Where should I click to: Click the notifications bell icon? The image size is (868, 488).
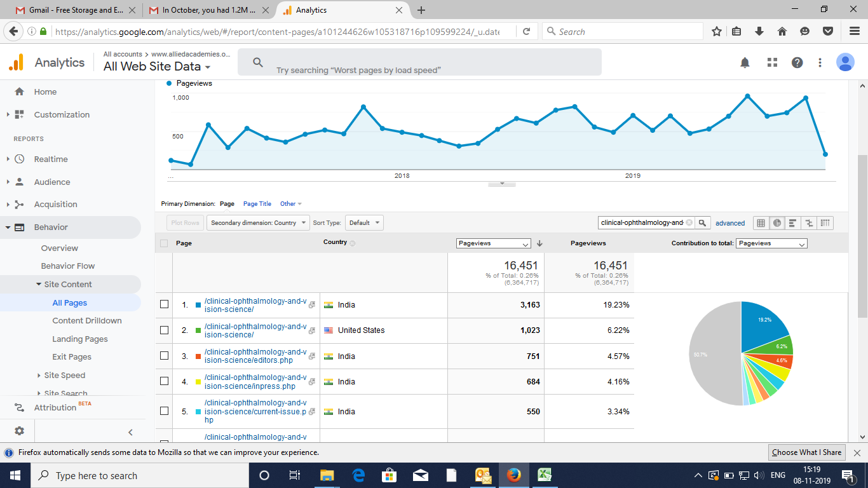tap(745, 62)
